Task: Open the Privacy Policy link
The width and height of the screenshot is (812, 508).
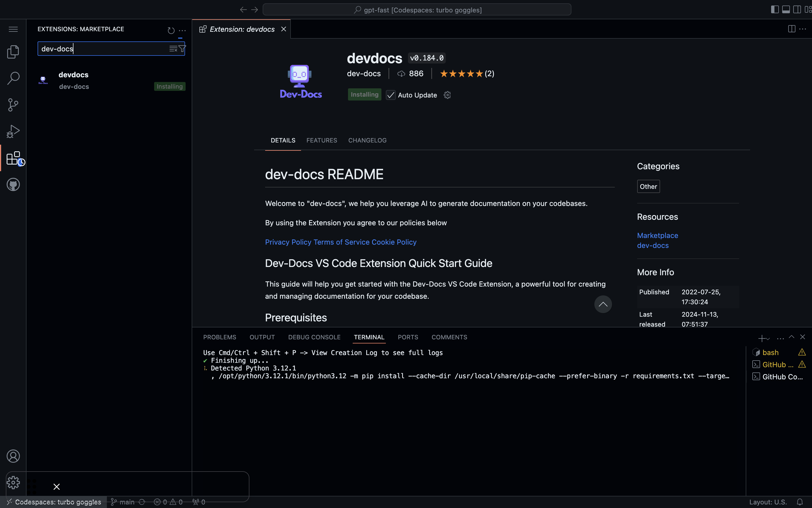Action: [x=288, y=242]
